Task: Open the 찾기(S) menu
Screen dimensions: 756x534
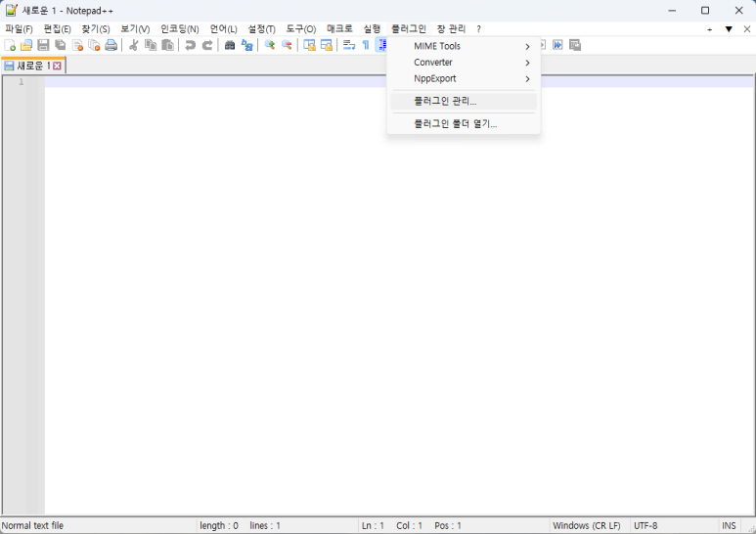Action: click(96, 29)
